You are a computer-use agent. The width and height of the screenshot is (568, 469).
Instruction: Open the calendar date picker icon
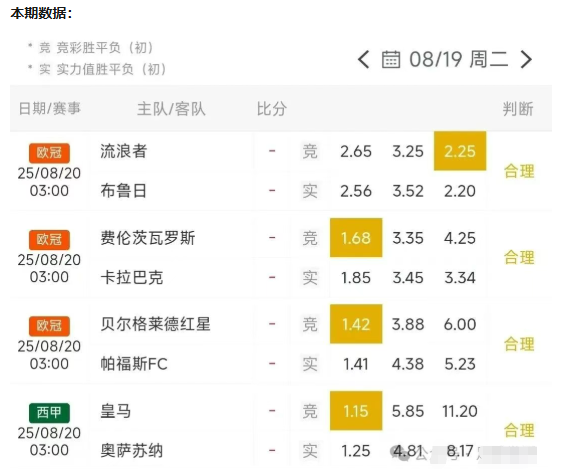pos(391,59)
